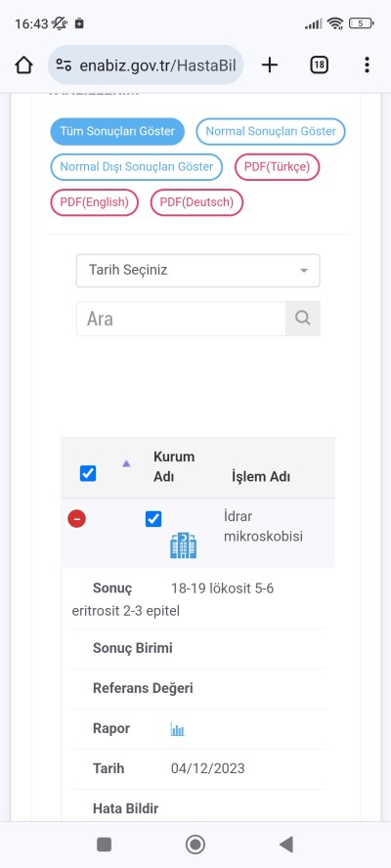The image size is (391, 868).
Task: Toggle the select-all checkbox in table header
Action: pos(88,473)
